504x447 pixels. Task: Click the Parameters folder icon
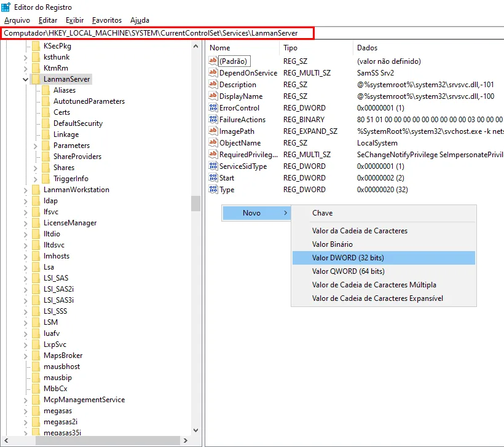[45, 146]
